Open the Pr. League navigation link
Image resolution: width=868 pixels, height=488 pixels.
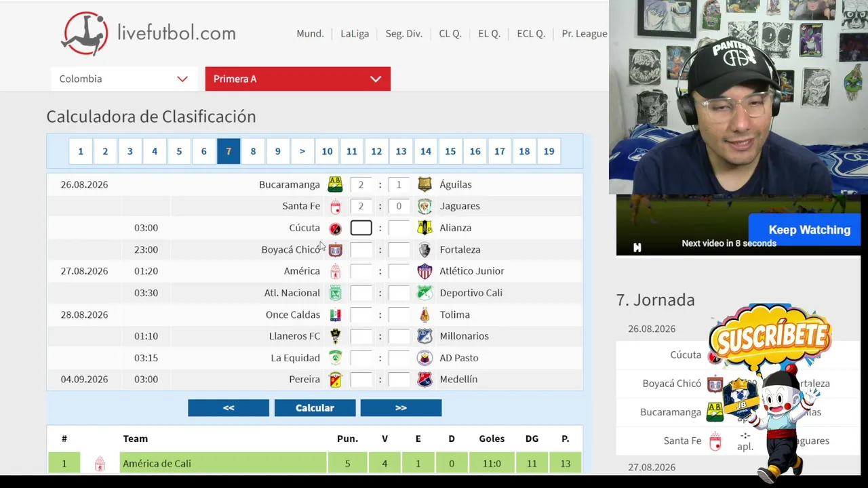pos(585,34)
